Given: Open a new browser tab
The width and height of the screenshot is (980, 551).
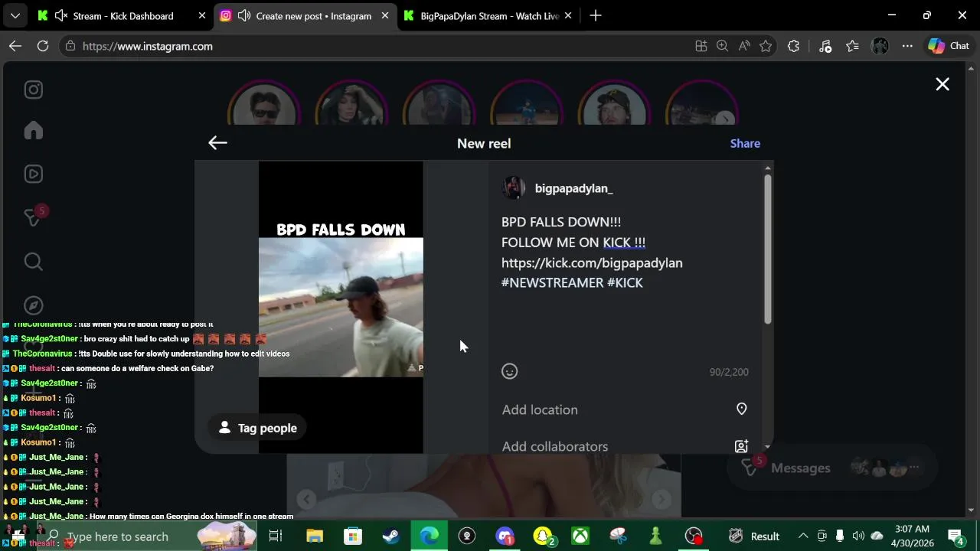Looking at the screenshot, I should (x=596, y=15).
